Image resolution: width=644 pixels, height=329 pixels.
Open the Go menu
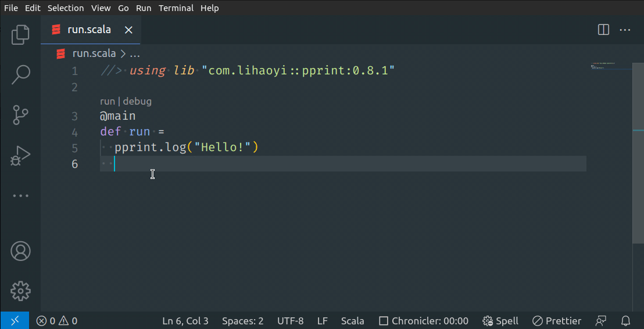pos(123,8)
